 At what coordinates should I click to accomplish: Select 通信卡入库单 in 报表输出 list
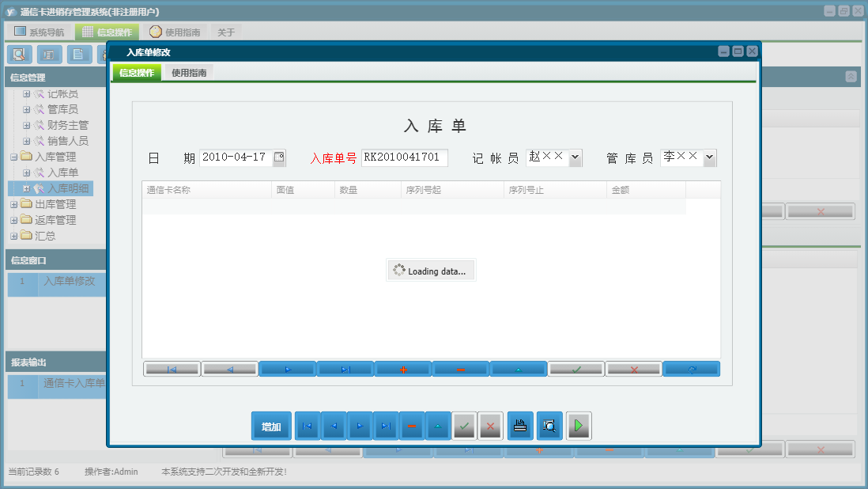[56, 386]
